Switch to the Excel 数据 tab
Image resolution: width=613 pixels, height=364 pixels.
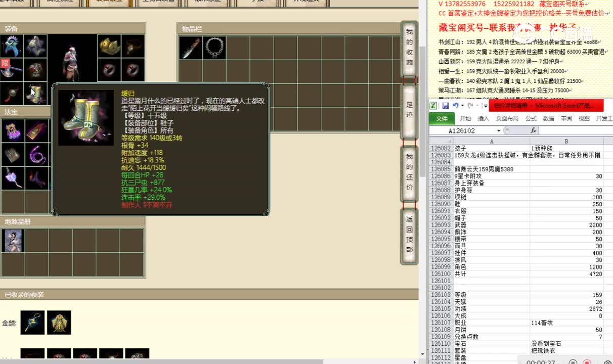549,118
